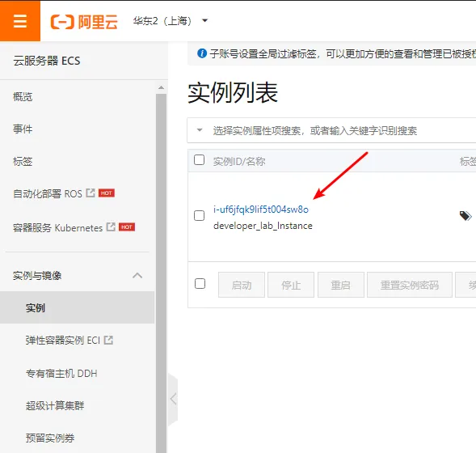This screenshot has height=453, width=476.
Task: Click the developer_lab_Instance name text
Action: (263, 226)
